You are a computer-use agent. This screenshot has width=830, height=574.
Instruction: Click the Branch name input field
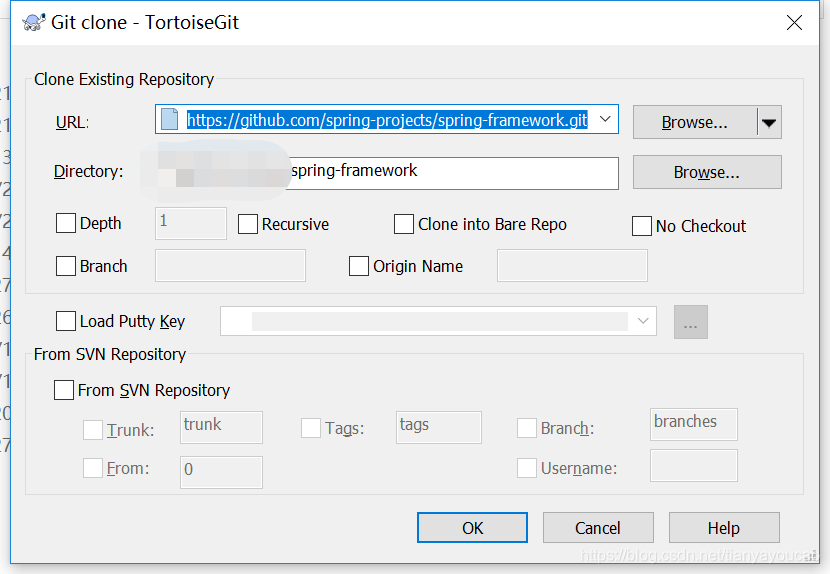coord(230,266)
